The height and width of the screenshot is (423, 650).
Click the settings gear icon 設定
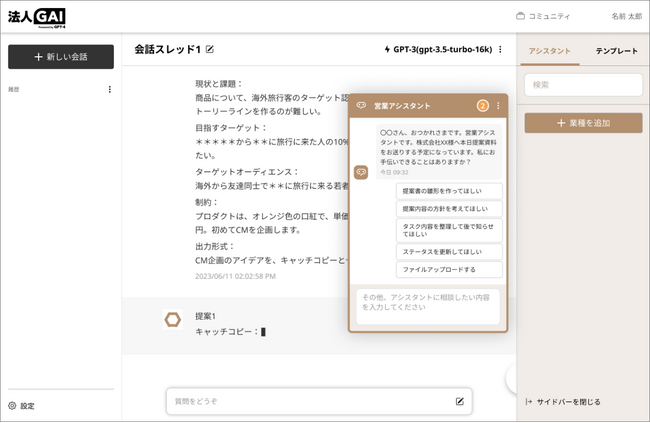12,406
